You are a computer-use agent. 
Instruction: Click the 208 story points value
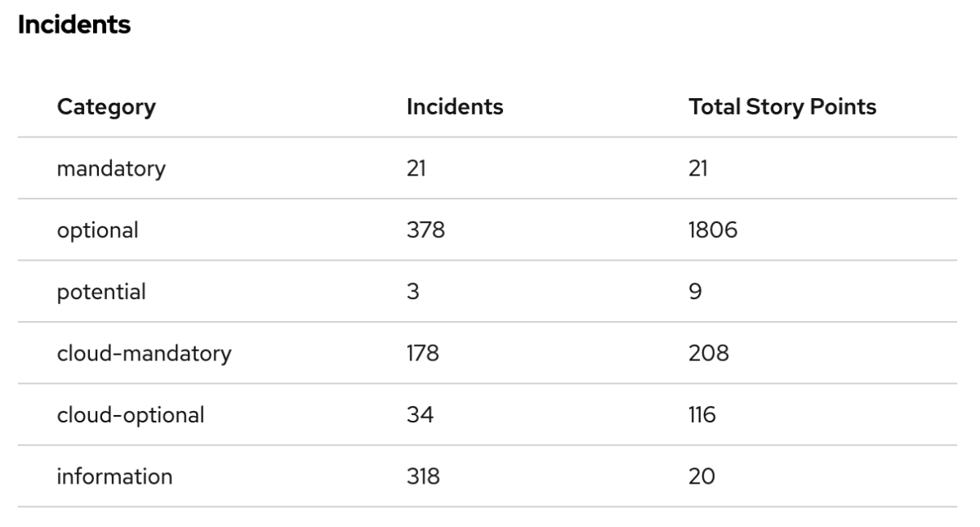point(709,354)
